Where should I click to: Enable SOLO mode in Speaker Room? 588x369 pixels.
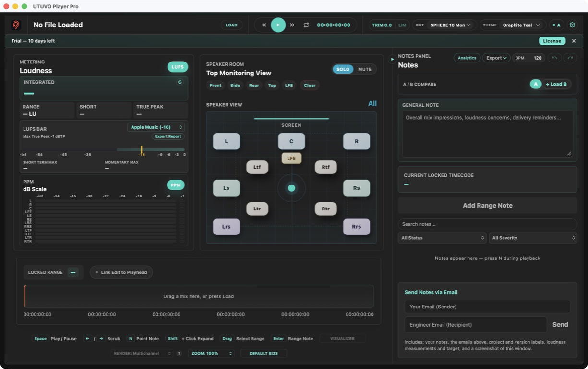coord(343,69)
